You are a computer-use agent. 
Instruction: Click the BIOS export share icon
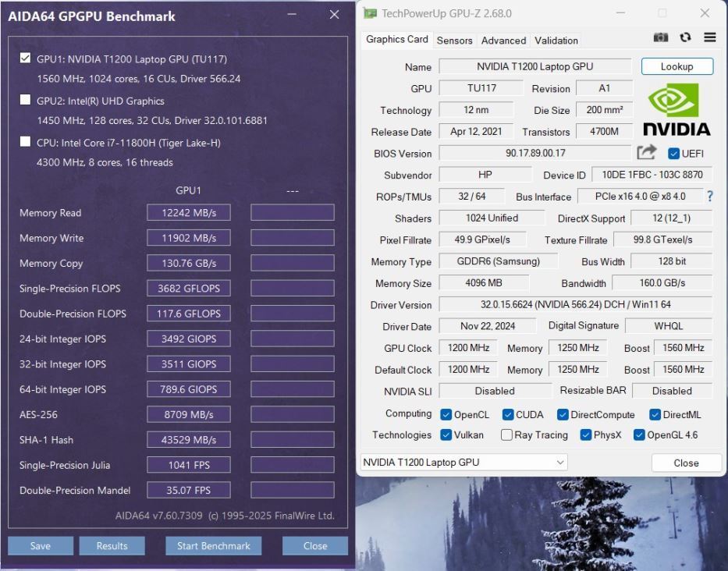(647, 153)
